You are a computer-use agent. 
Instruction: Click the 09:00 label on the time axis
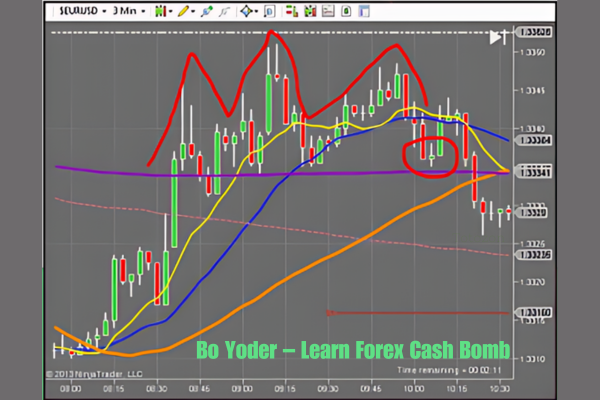(x=243, y=389)
